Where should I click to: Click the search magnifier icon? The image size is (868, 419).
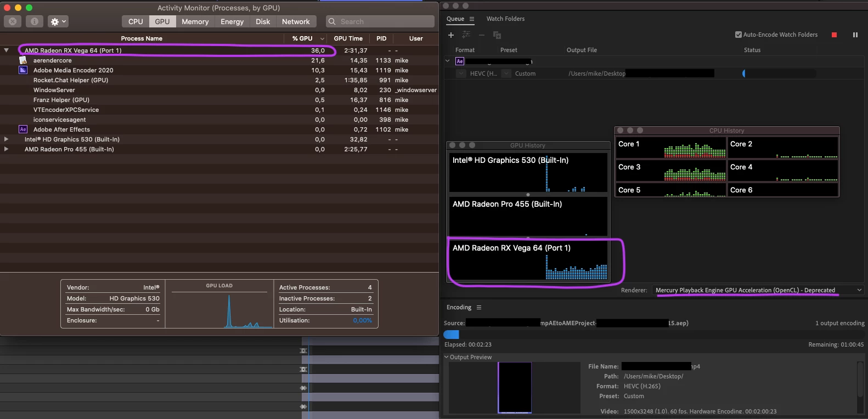click(x=332, y=21)
